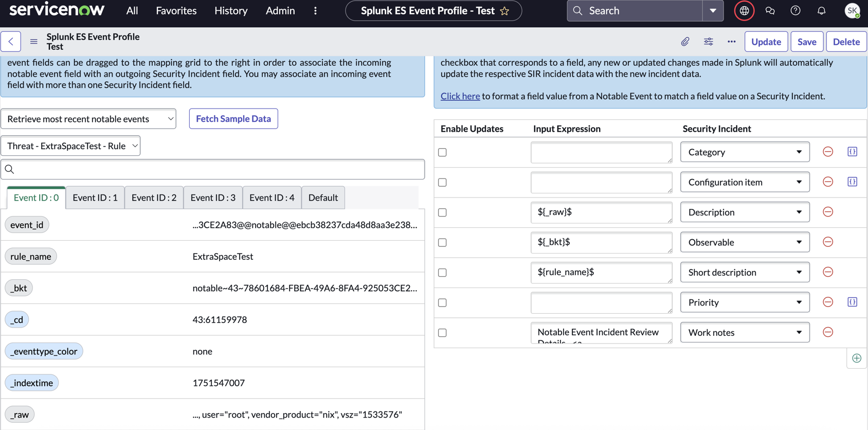Open the more navigation options menu
Screen dimensions: 868x430
pyautogui.click(x=315, y=11)
